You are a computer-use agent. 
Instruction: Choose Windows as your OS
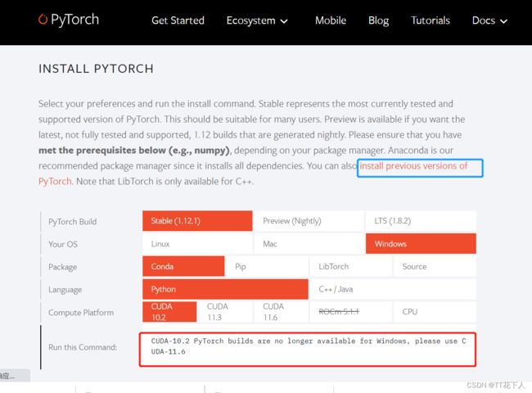tap(421, 244)
